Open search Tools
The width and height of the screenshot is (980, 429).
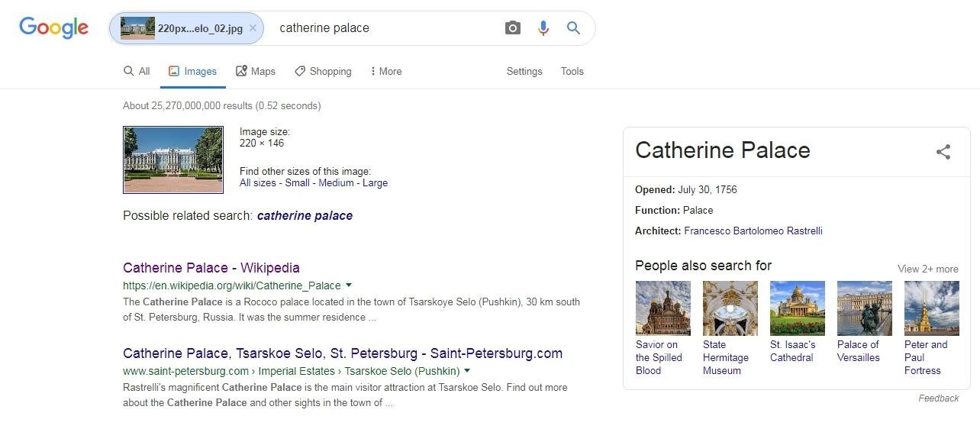[x=572, y=71]
